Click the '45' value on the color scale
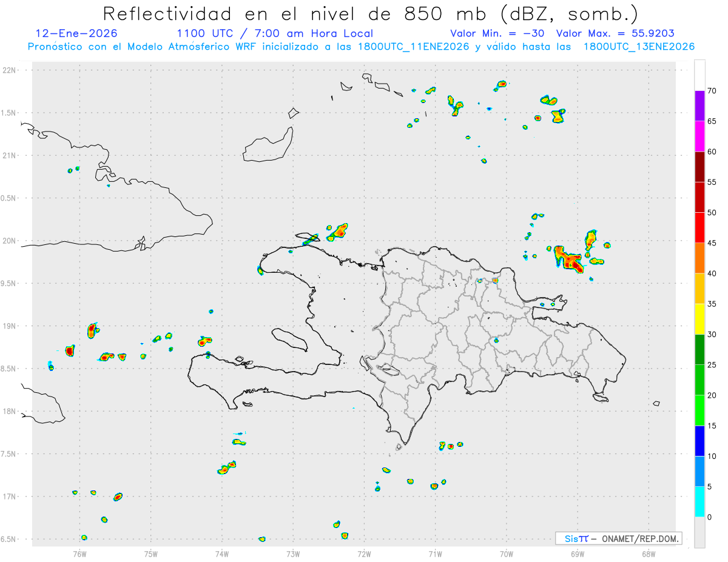Viewport: 728px width, 562px height. click(x=712, y=243)
